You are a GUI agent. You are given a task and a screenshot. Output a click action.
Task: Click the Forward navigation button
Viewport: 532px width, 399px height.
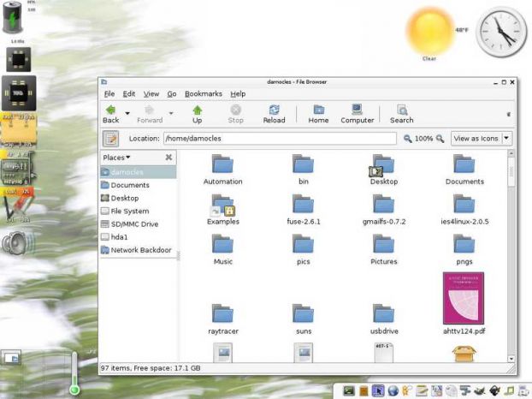(150, 115)
